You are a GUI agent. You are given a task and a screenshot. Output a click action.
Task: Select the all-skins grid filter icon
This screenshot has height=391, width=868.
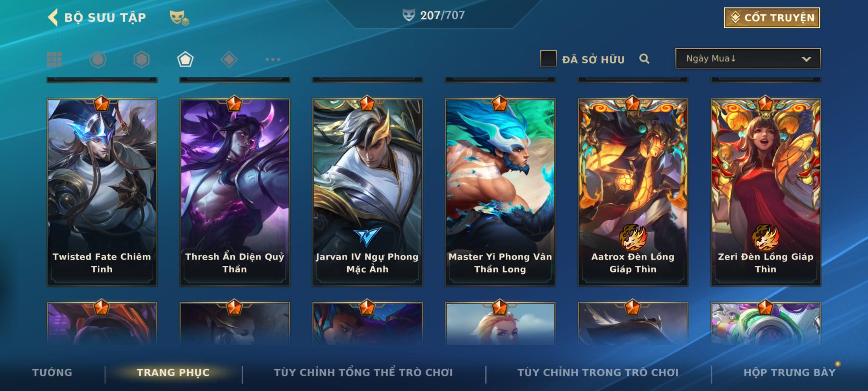(54, 59)
